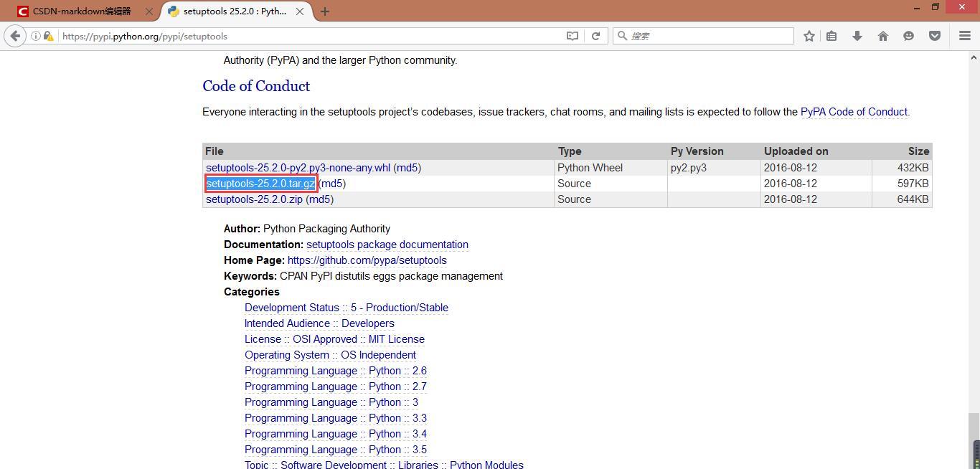Close the CSDN-markdown tab

149,11
